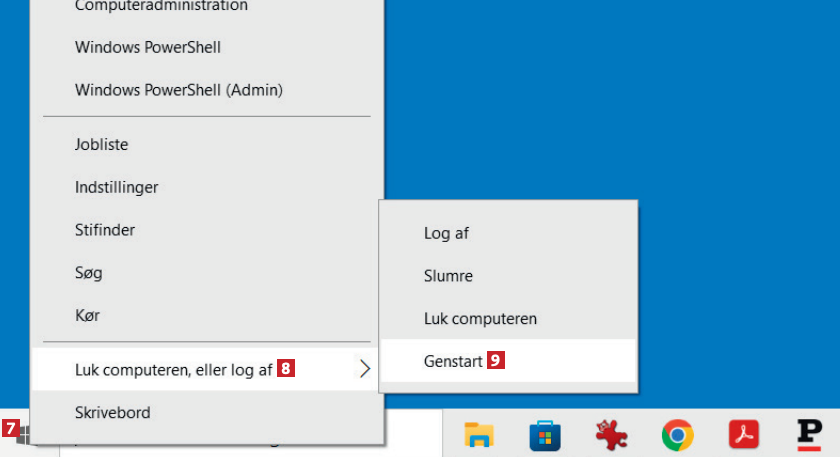Launch Microsoft Store from the taskbar
The height and width of the screenshot is (457, 840).
pyautogui.click(x=545, y=434)
